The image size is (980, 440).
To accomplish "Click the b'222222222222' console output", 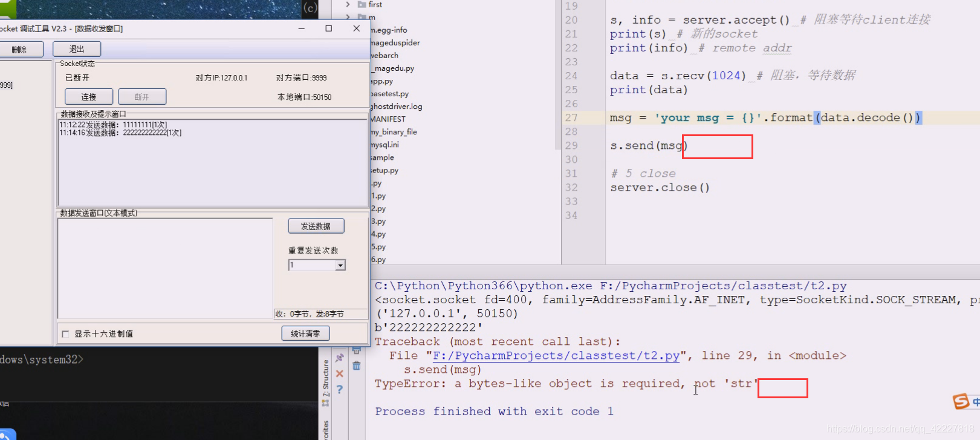I will (429, 327).
